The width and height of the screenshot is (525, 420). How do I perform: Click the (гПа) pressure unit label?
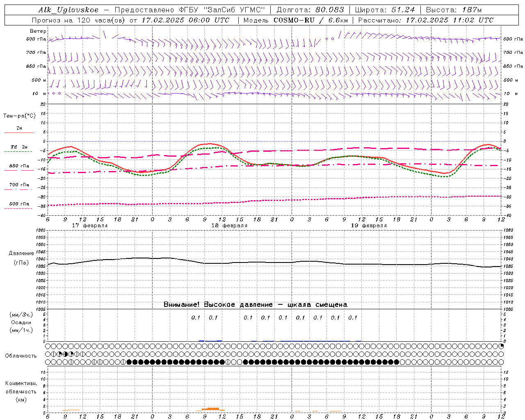21,262
